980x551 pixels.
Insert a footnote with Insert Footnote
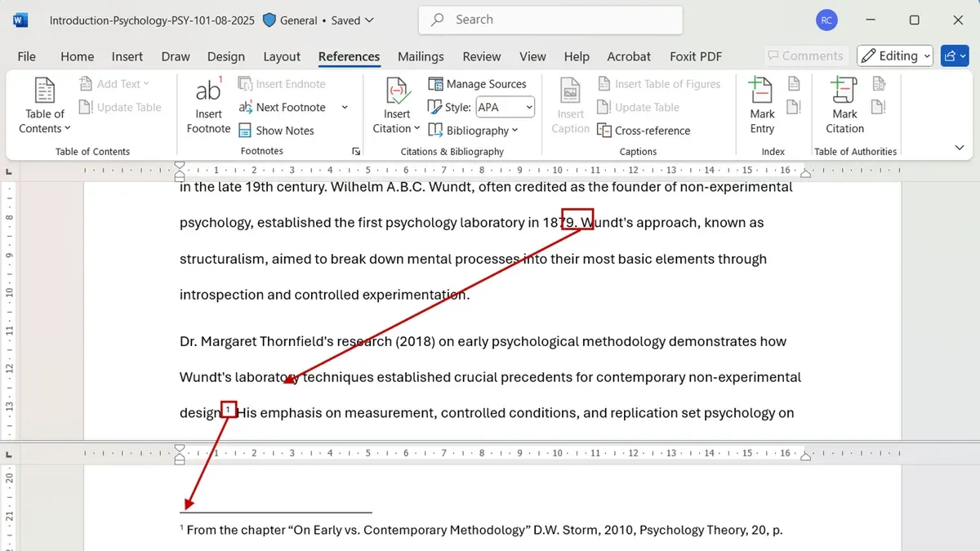(208, 106)
